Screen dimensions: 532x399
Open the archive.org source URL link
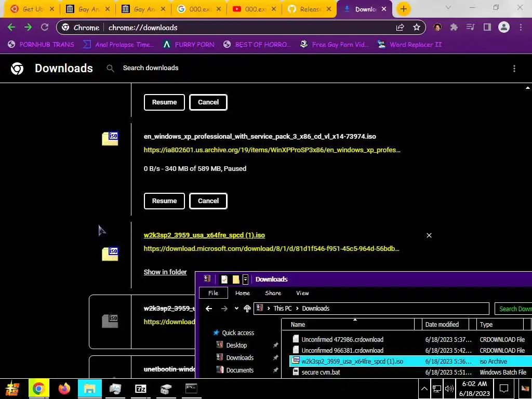(x=272, y=150)
